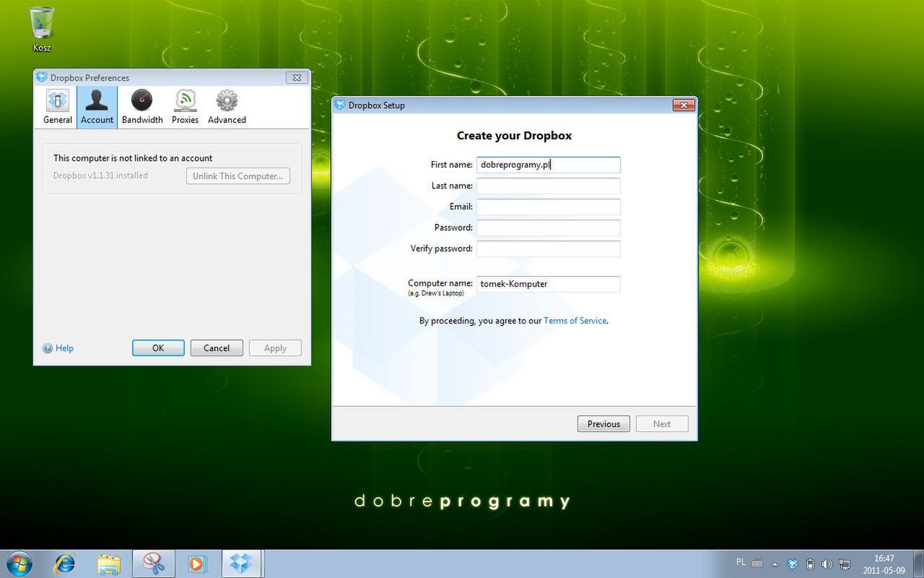Click the PL language indicator
The image size is (924, 578).
coord(741,562)
